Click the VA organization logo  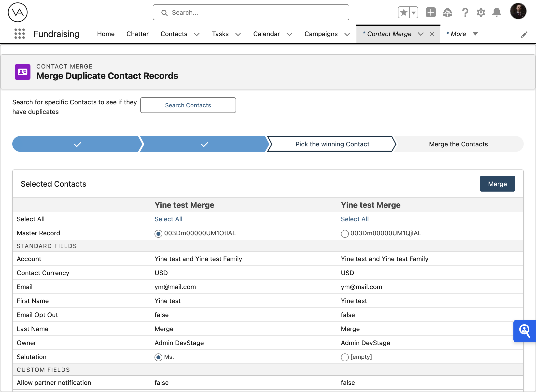pyautogui.click(x=18, y=12)
